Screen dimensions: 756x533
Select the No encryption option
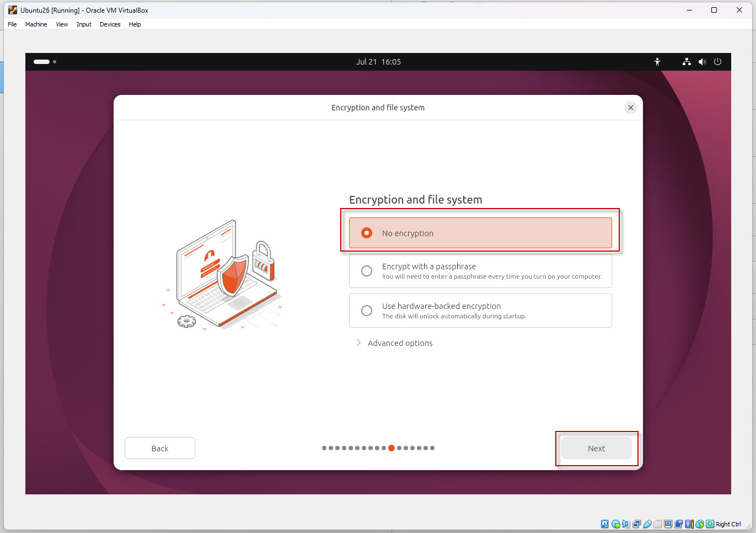coord(480,233)
